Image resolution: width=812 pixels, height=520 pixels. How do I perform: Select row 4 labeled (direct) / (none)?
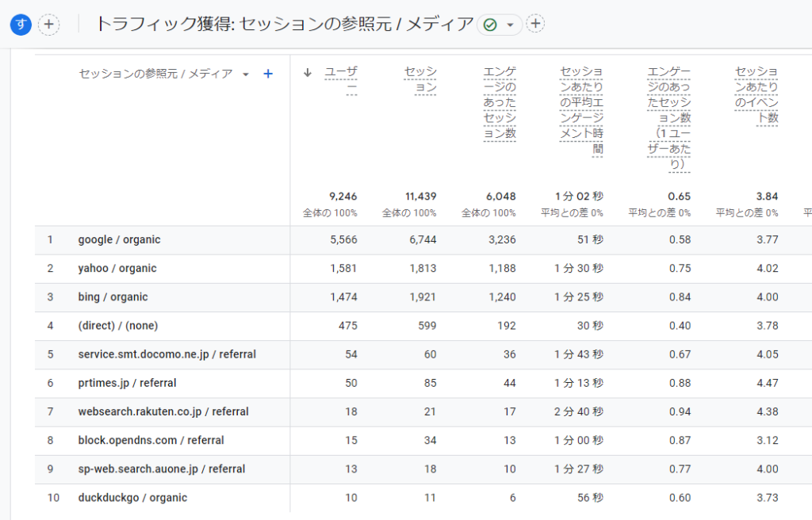click(x=117, y=325)
